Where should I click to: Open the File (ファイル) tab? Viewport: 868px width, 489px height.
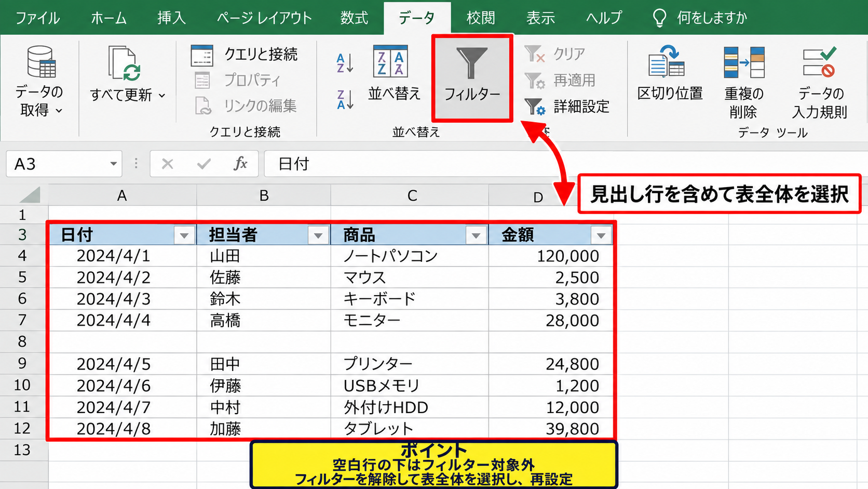pos(37,18)
